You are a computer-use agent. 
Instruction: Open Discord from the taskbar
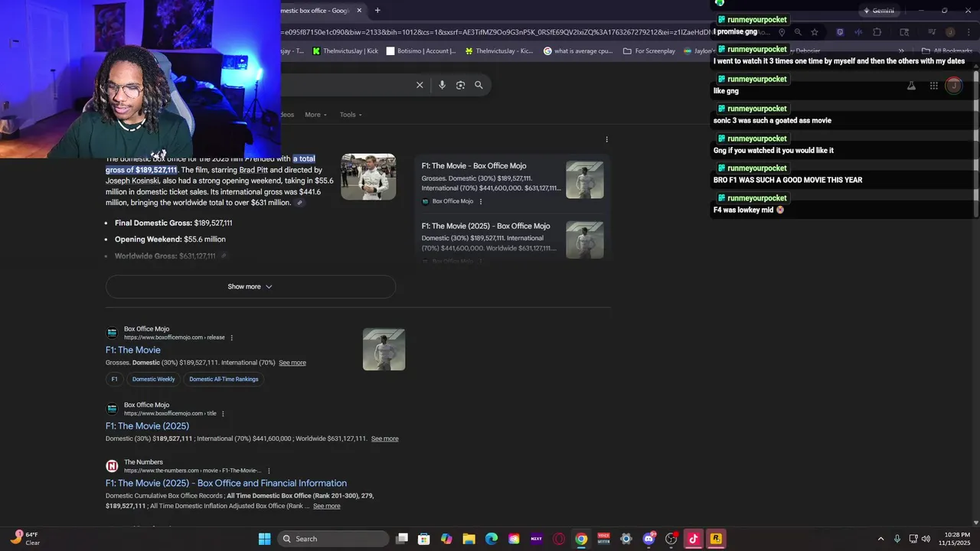pos(648,539)
